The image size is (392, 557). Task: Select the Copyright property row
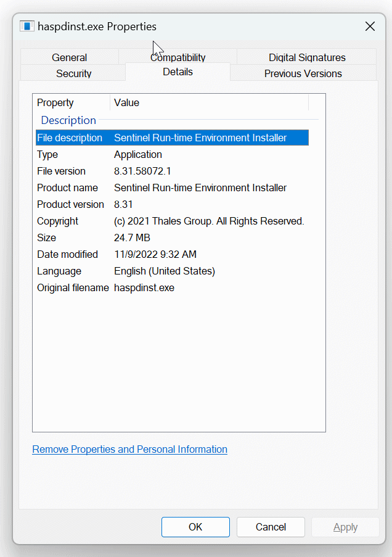[x=172, y=221]
